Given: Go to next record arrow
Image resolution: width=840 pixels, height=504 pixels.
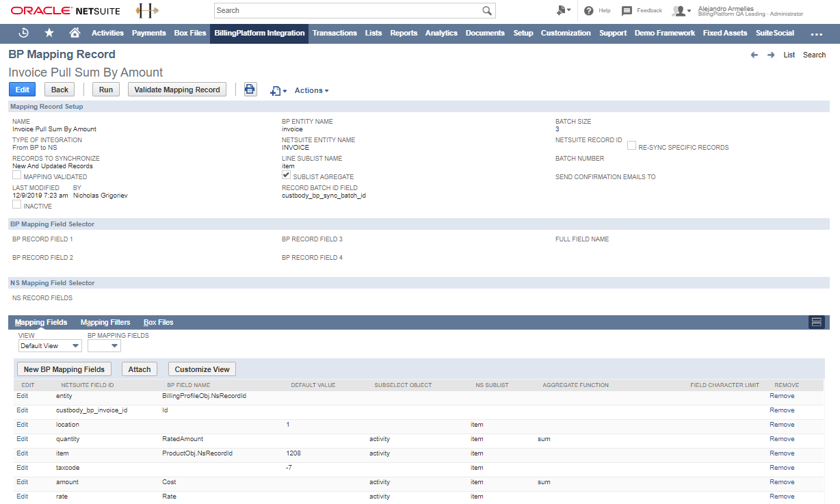Looking at the screenshot, I should 771,55.
